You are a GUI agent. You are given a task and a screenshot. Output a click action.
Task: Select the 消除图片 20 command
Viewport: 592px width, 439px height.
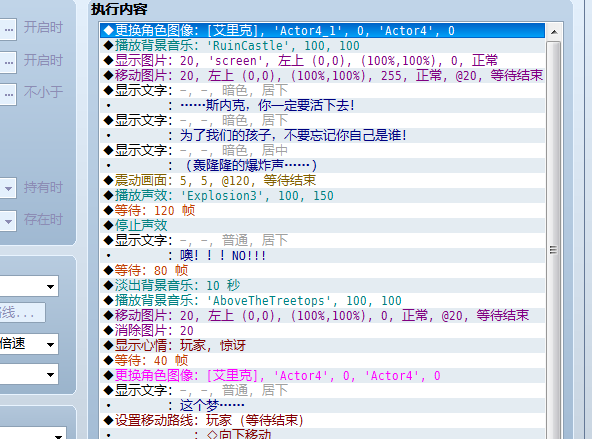coord(322,330)
